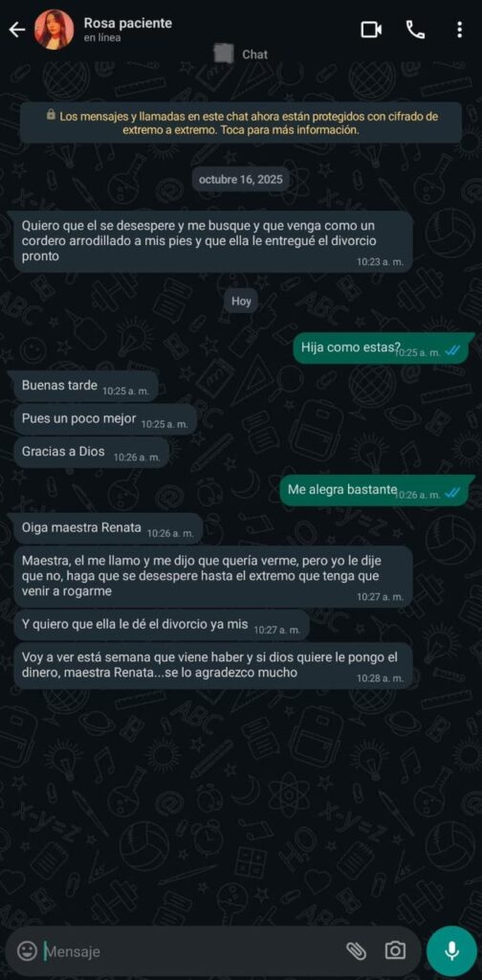Open the Rosa paciente contact name header

pos(128,23)
